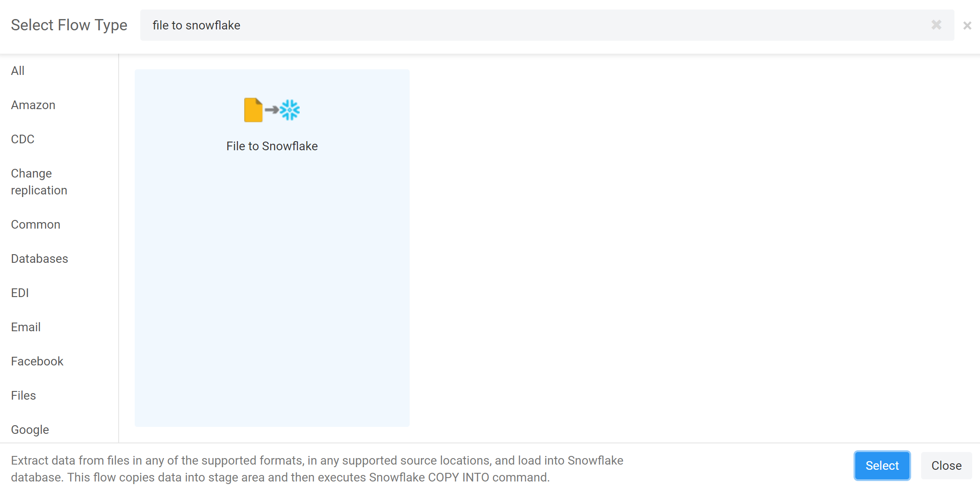Click the search box containing 'file to snowflake'
Image resolution: width=980 pixels, height=491 pixels.
click(x=547, y=25)
